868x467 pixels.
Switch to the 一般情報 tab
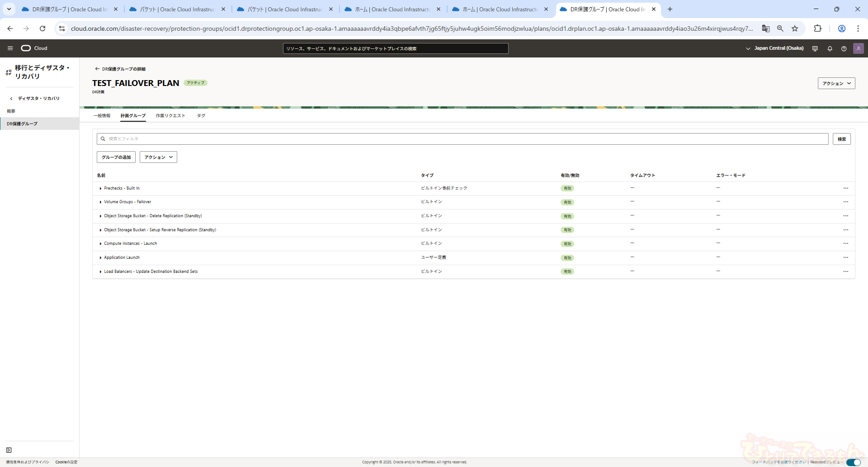(x=102, y=116)
